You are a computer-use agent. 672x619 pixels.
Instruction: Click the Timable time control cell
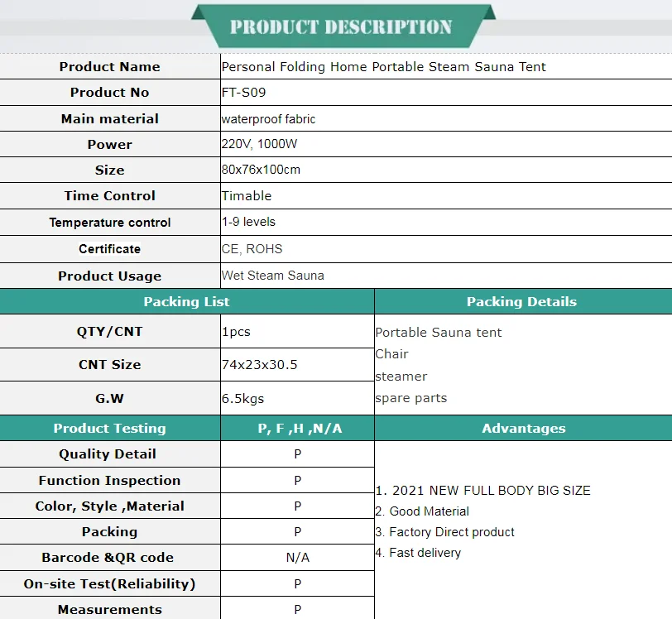pos(446,196)
